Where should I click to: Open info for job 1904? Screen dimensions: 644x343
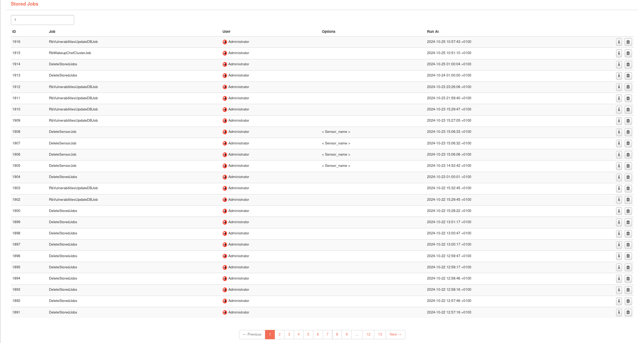point(619,177)
